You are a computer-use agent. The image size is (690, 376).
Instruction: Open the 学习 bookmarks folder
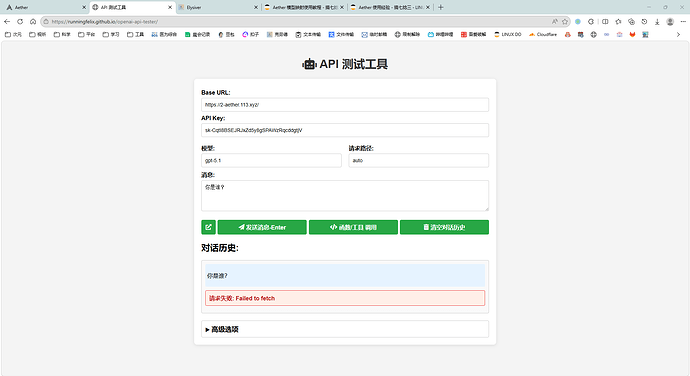(x=111, y=34)
